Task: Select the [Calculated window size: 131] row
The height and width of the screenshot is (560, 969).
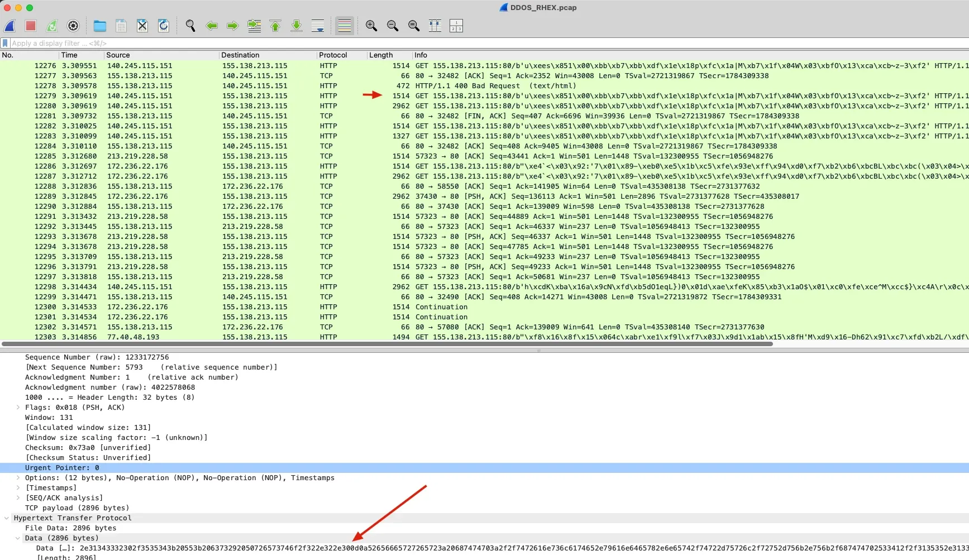Action: (x=484, y=428)
